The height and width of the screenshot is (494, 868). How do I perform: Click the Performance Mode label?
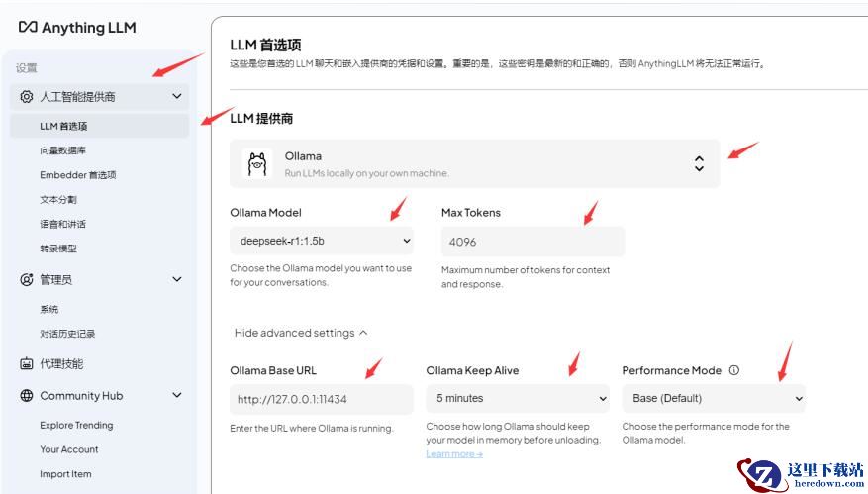[671, 370]
